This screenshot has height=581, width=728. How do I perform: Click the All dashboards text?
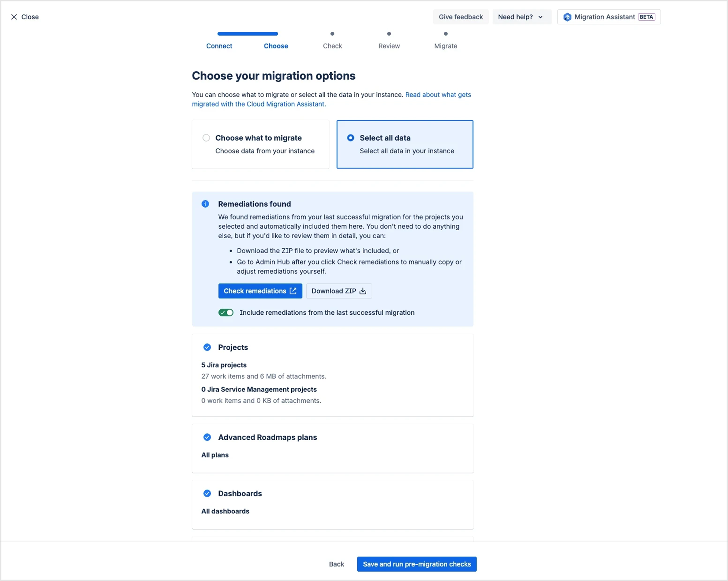(225, 511)
